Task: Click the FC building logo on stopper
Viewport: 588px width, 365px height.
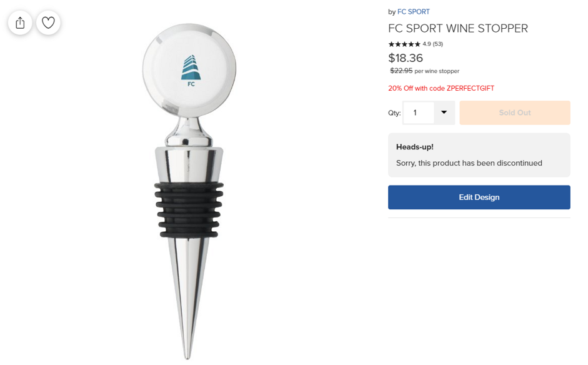Action: [190, 69]
